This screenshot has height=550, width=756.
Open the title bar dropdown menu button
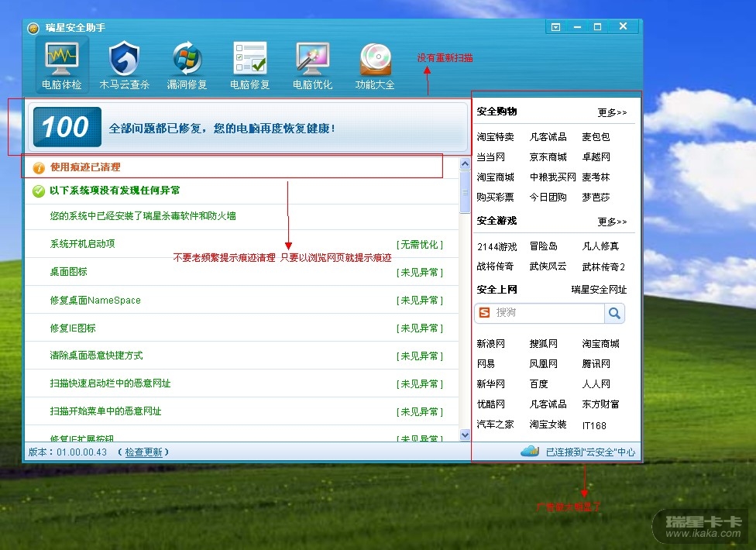coord(555,27)
